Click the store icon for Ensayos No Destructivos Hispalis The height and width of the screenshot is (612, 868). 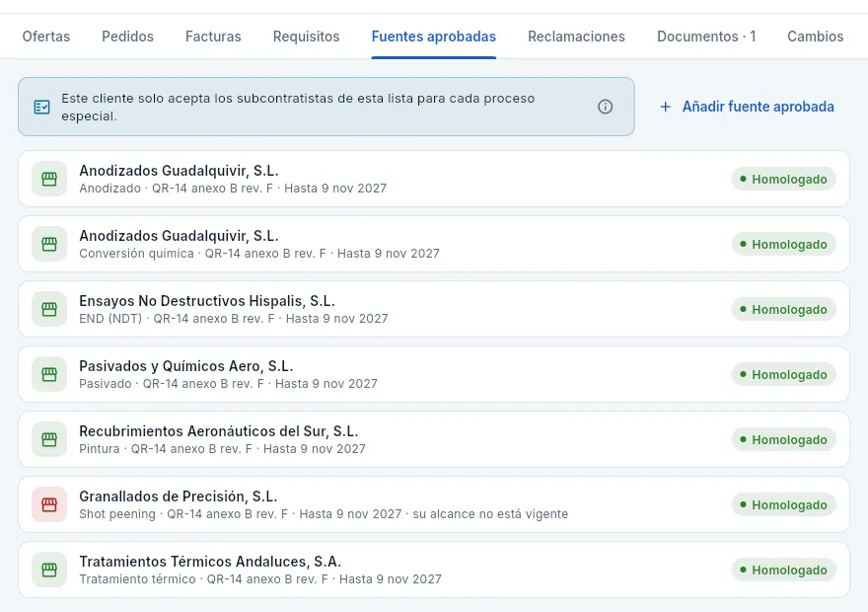pos(49,309)
